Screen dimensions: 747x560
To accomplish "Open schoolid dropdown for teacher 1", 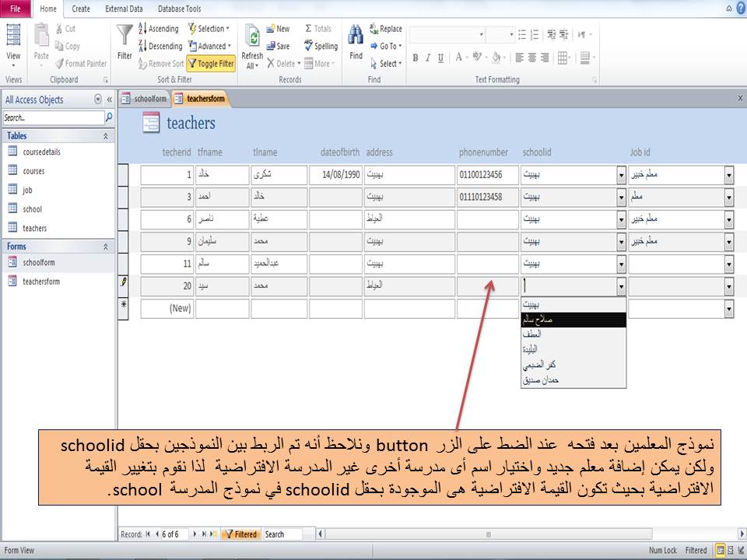I will click(621, 175).
